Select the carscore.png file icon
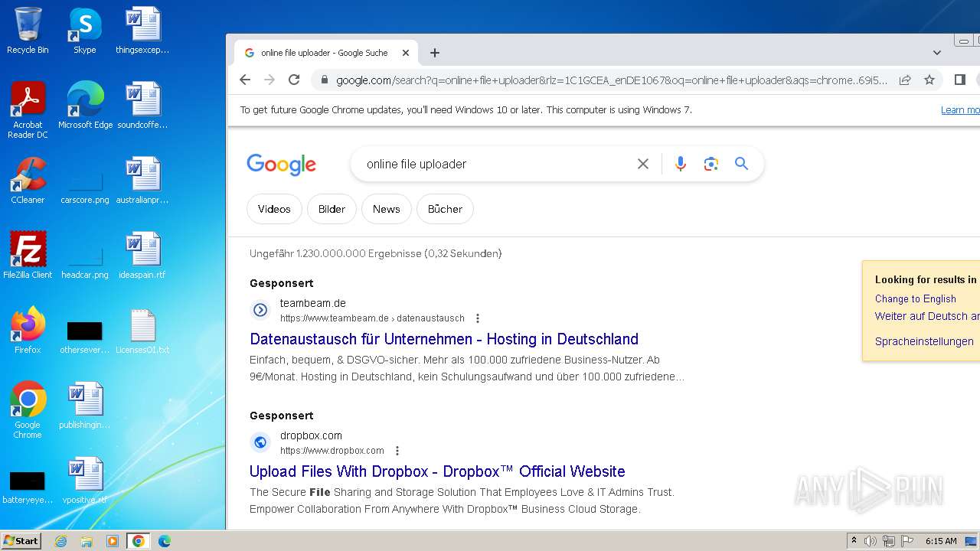Image resolution: width=980 pixels, height=551 pixels. (x=85, y=187)
